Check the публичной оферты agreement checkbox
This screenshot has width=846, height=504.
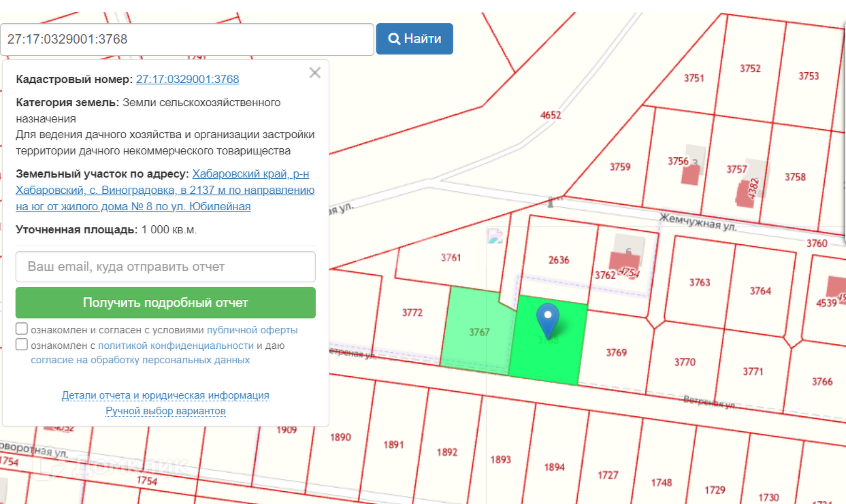coord(22,330)
